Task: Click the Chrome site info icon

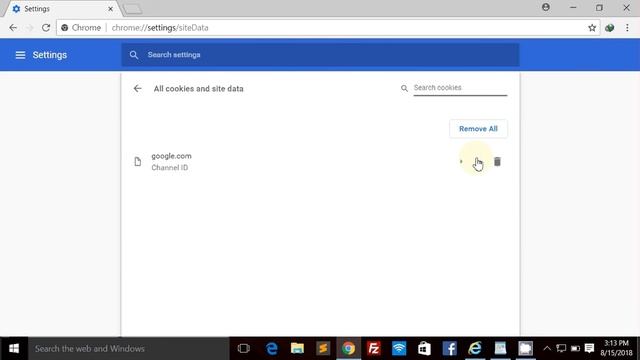Action: (x=64, y=28)
